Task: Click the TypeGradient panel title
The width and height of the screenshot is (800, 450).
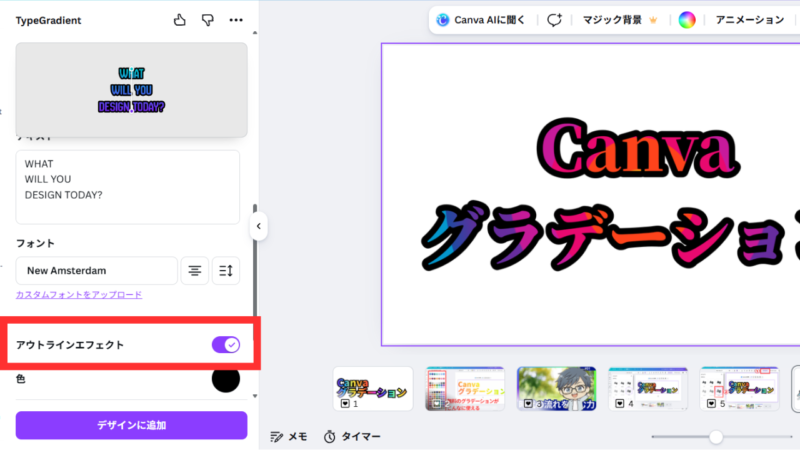Action: coord(48,20)
